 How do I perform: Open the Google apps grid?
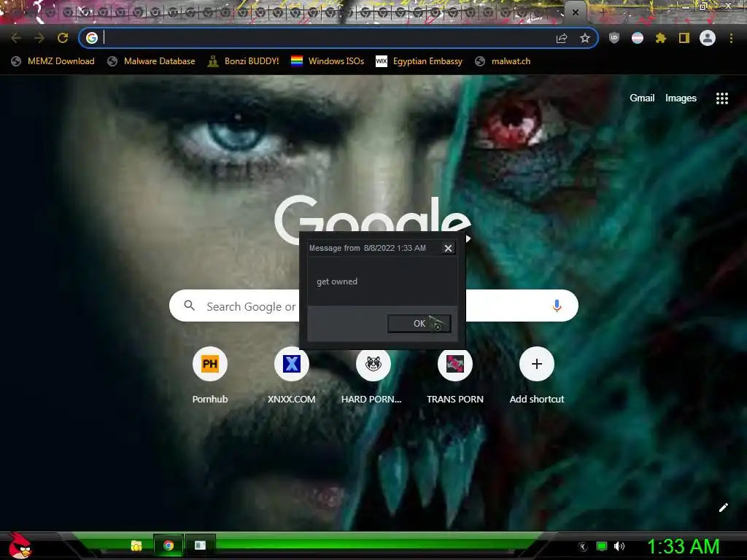(x=722, y=98)
